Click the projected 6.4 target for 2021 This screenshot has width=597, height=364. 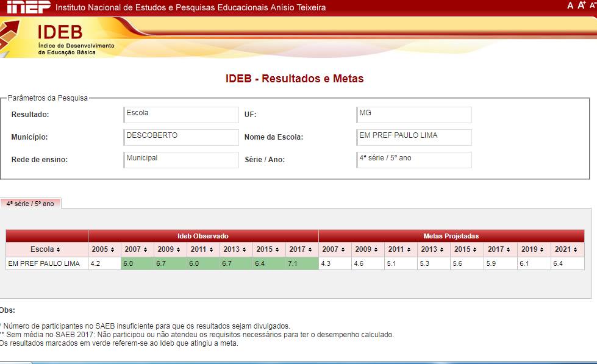(568, 263)
